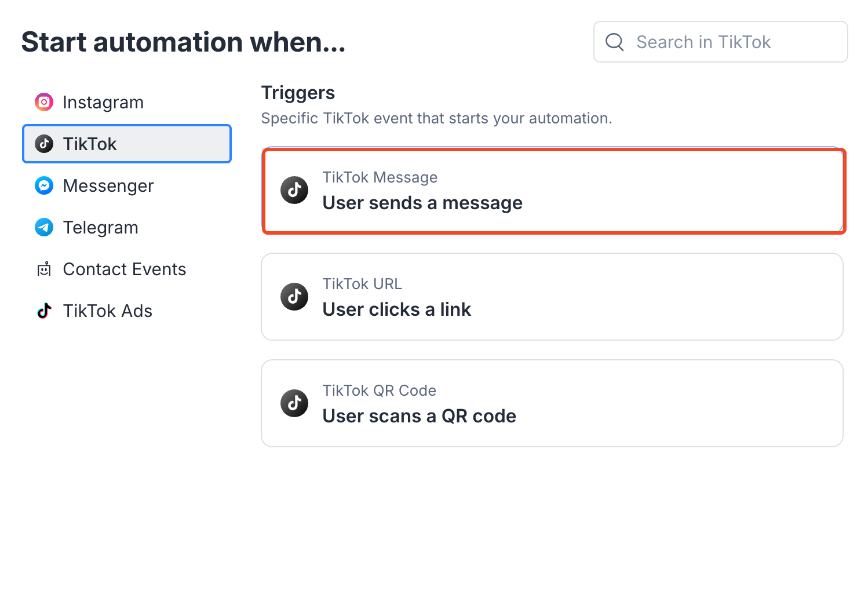
Task: Show the Telegram channel triggers
Action: click(x=100, y=227)
